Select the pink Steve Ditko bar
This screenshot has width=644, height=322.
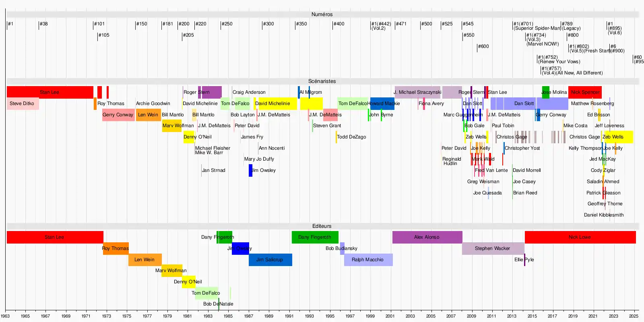pos(23,103)
